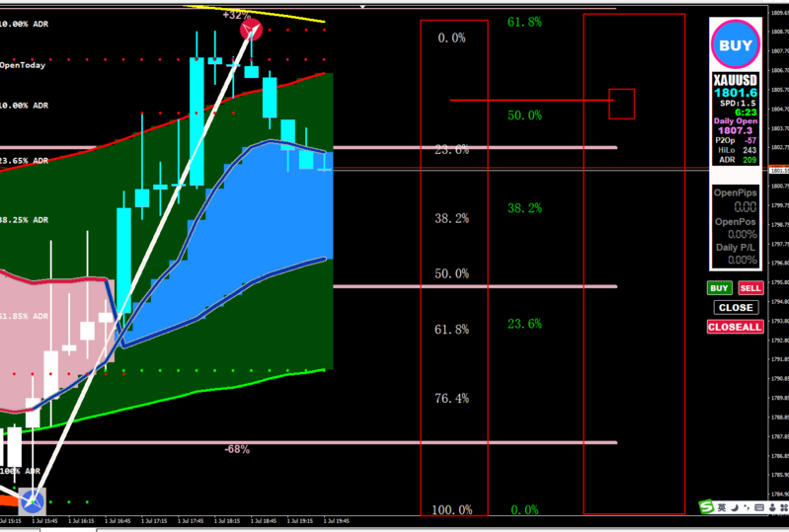
Task: Click the 61.85% ADR level label
Action: [24, 316]
